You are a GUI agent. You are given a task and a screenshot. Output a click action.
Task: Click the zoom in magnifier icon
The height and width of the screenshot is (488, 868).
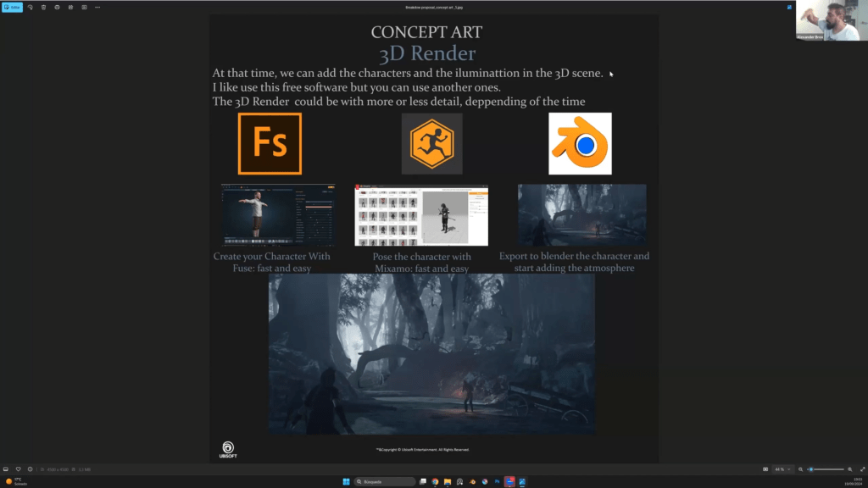point(850,469)
